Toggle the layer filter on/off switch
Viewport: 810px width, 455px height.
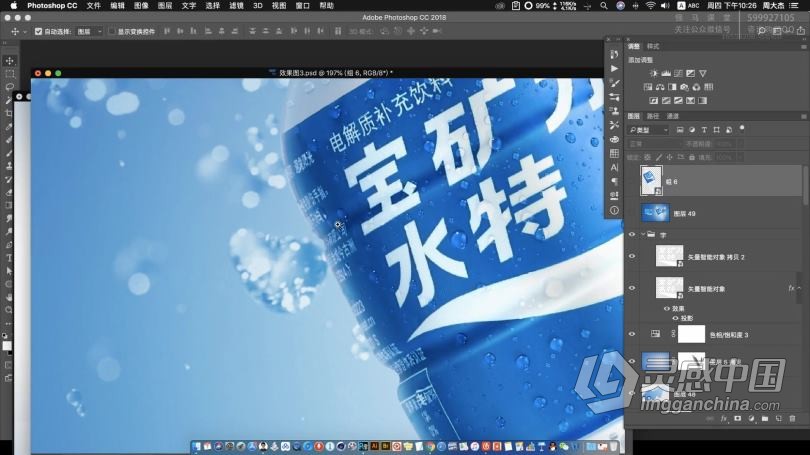click(x=742, y=128)
